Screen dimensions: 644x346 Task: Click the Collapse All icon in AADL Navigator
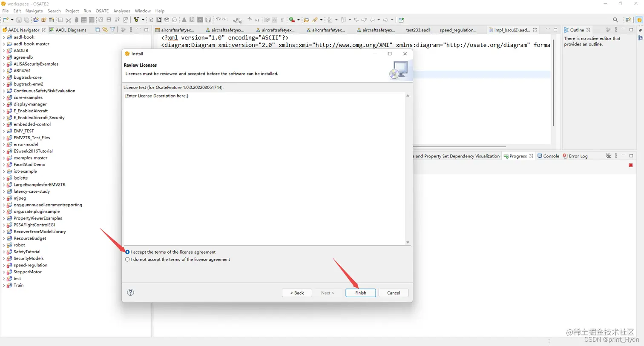tap(98, 30)
